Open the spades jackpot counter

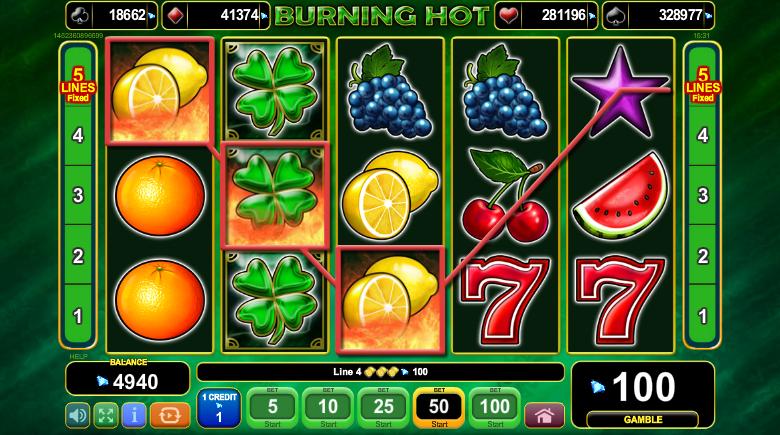click(x=658, y=15)
